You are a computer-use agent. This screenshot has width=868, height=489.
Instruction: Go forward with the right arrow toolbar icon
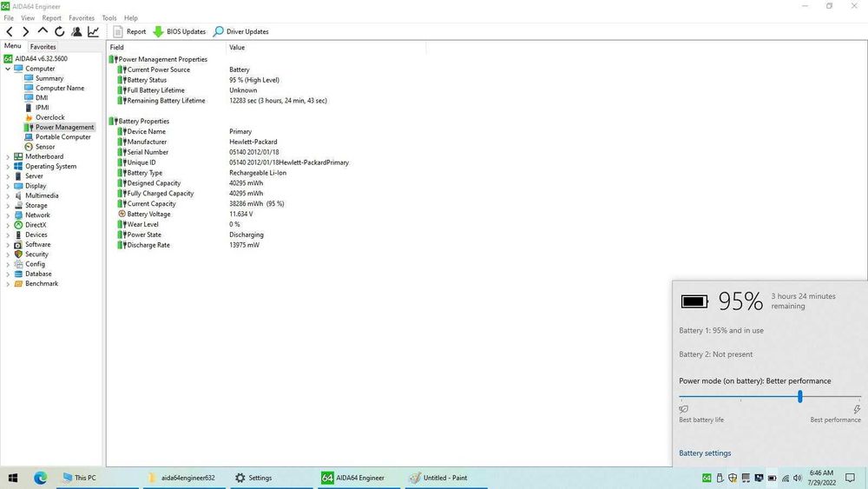[25, 31]
